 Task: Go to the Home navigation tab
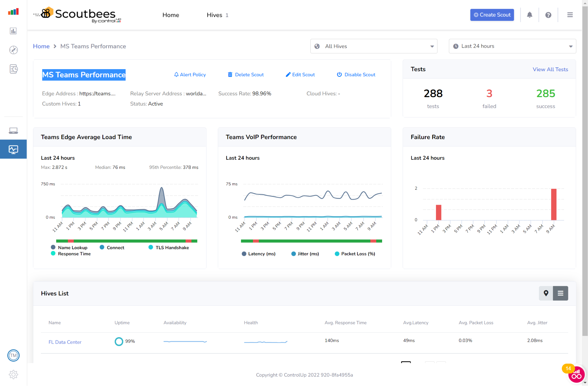(x=171, y=15)
